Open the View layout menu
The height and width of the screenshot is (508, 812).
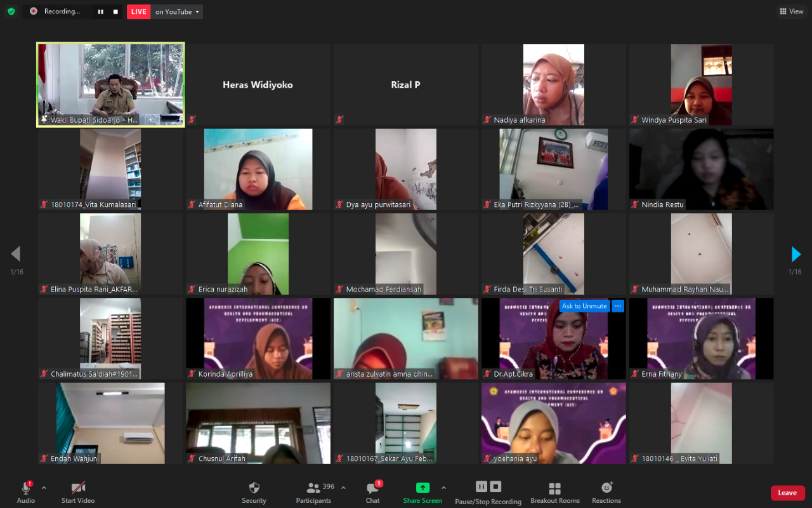coord(791,11)
